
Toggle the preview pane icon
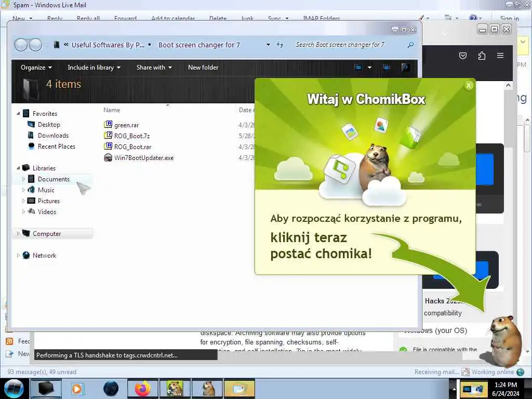[386, 67]
